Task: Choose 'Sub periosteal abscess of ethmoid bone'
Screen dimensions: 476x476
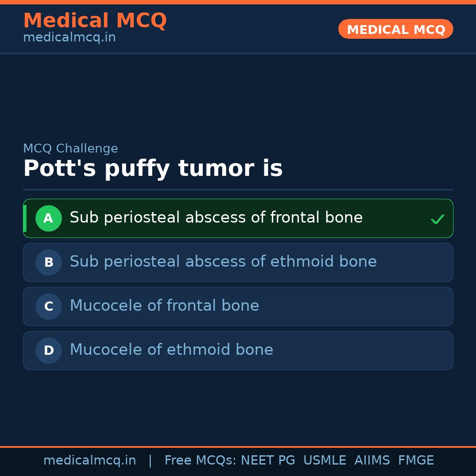Action: [223, 262]
